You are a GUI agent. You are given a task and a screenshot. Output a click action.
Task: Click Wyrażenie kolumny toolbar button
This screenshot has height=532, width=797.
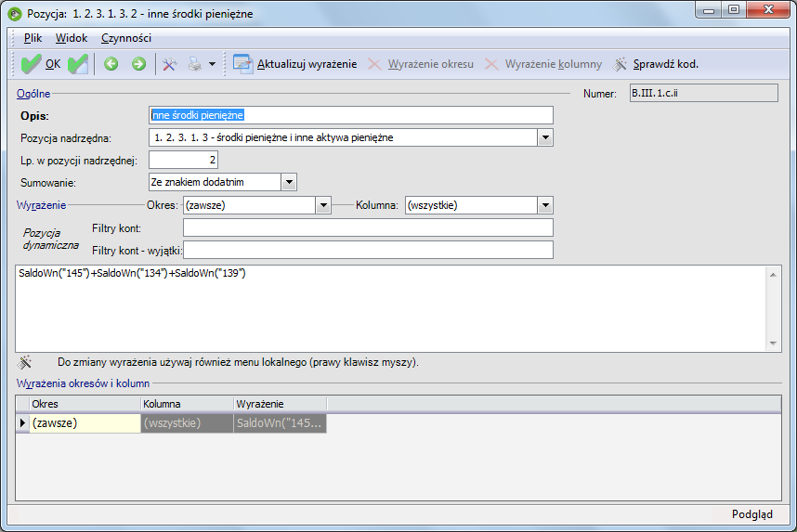pyautogui.click(x=543, y=64)
